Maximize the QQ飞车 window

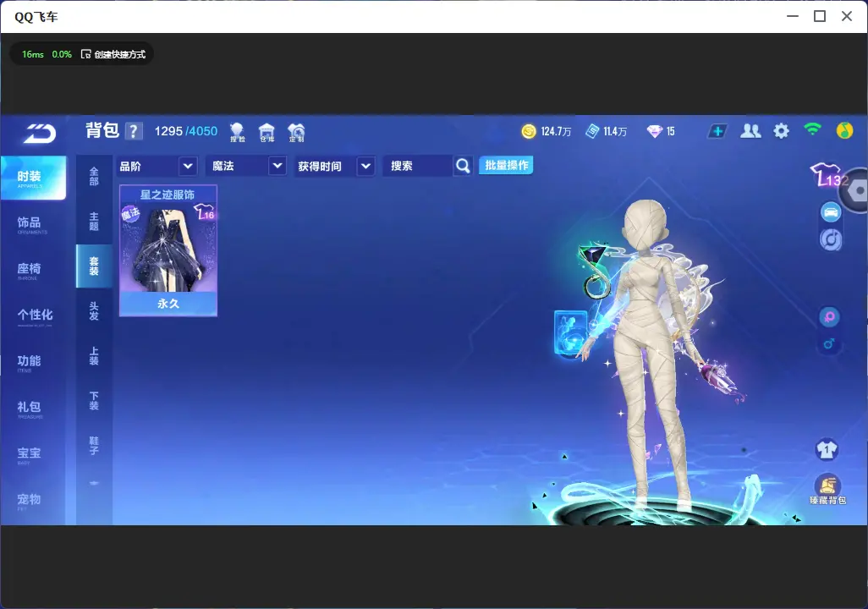[x=820, y=16]
